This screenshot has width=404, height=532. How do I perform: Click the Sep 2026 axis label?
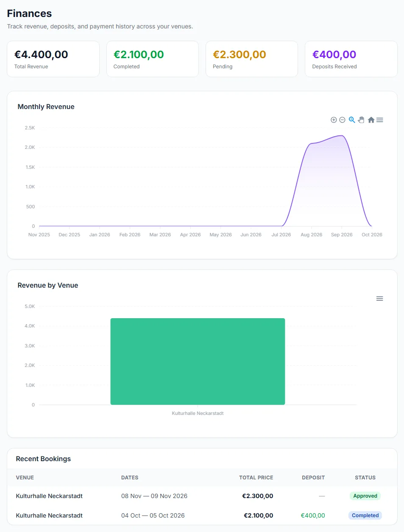(x=342, y=235)
